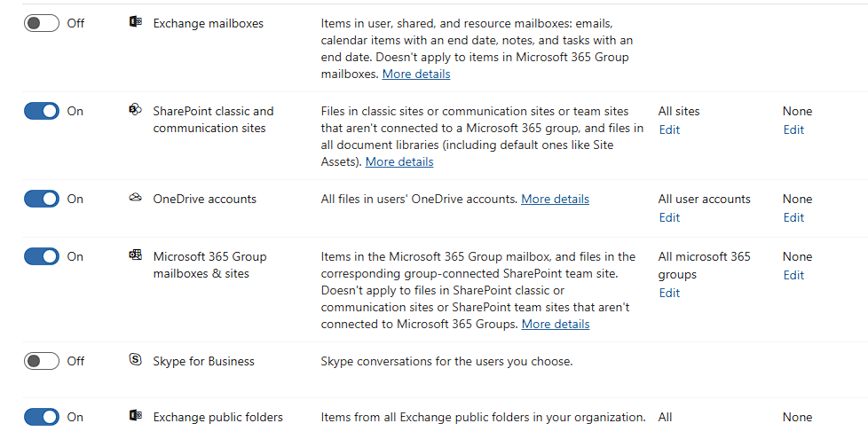Disable the OneDrive accounts toggle
Screen dimensions: 868x447
coord(42,200)
